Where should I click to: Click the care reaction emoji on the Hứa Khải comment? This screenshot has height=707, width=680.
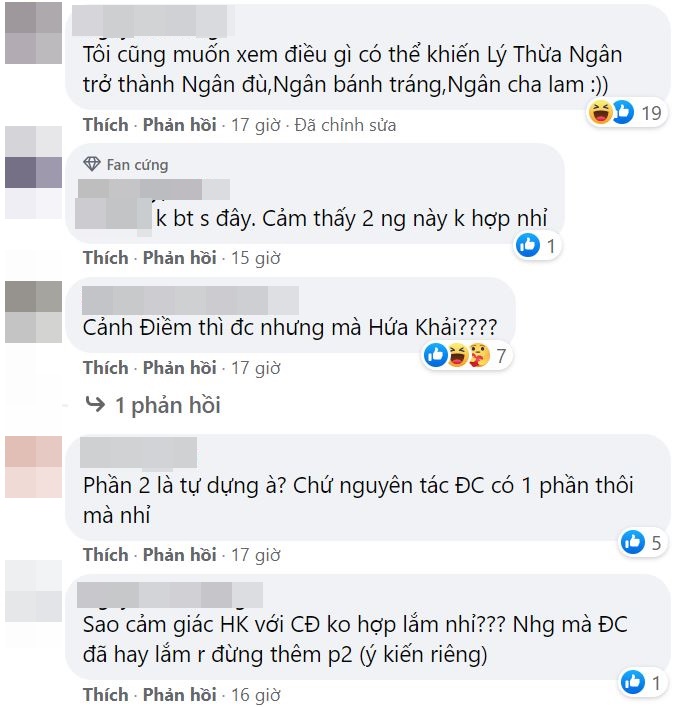click(x=479, y=355)
